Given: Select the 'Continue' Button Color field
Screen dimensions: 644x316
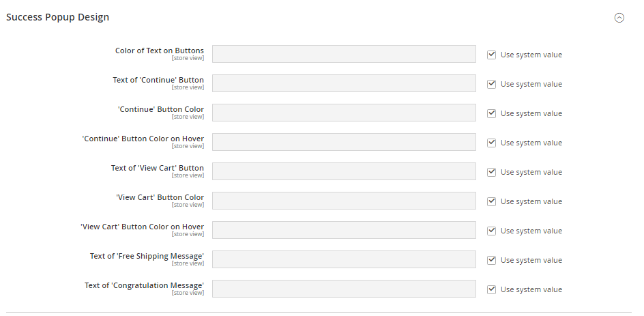Looking at the screenshot, I should [344, 113].
